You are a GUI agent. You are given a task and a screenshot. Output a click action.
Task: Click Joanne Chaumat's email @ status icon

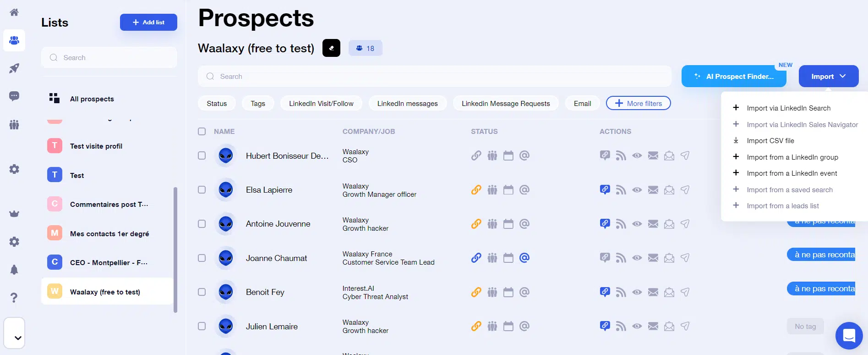coord(524,258)
